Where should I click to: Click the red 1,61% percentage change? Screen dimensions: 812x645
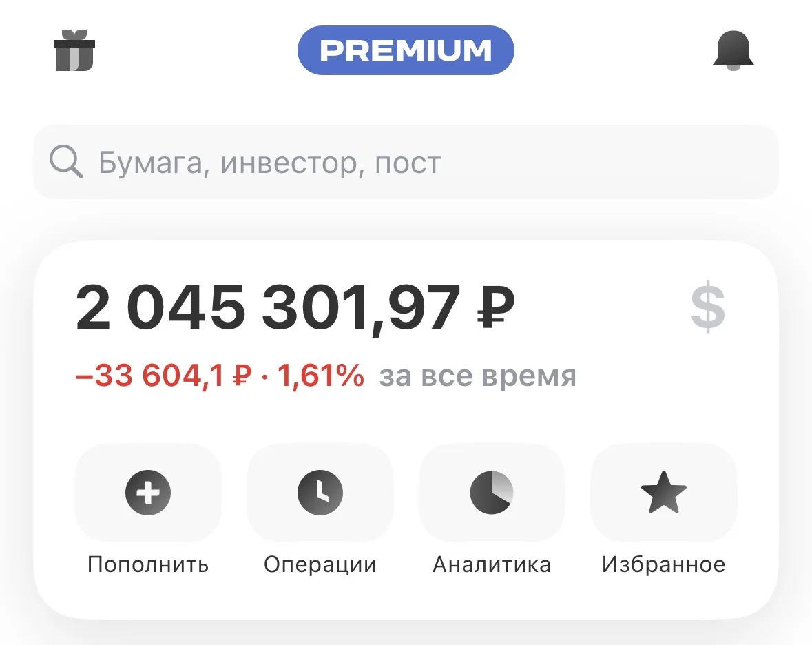tap(320, 376)
